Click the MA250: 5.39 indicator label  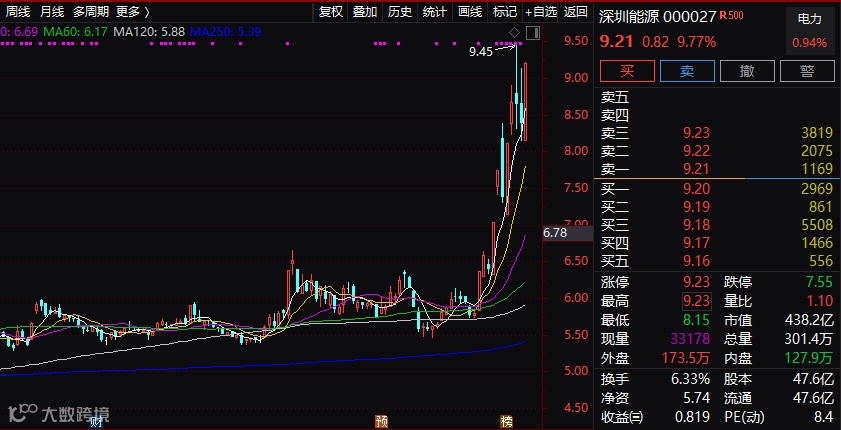pyautogui.click(x=226, y=32)
